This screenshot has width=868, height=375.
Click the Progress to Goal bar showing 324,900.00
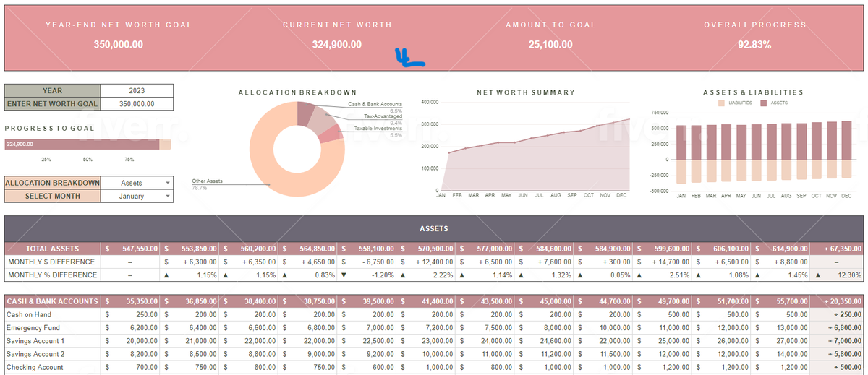[82, 144]
